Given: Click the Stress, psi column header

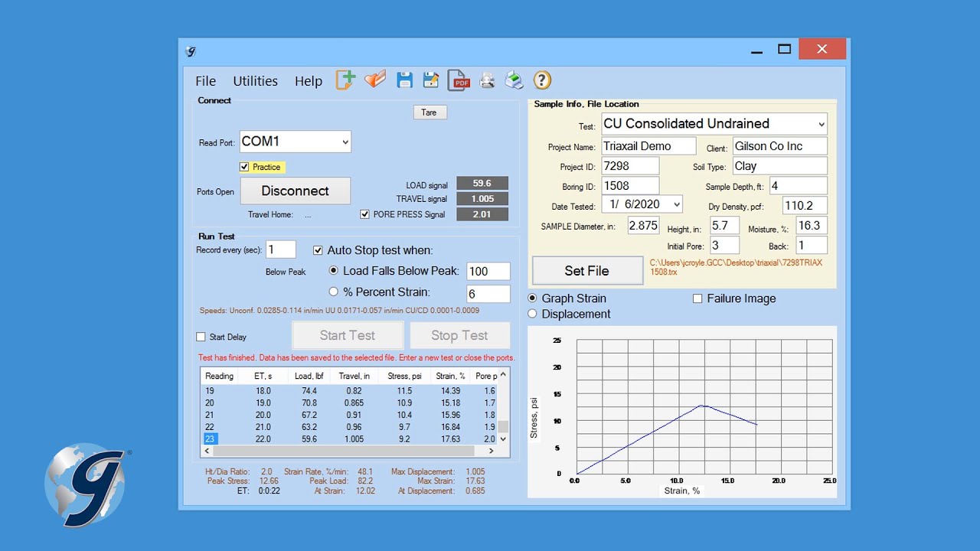Looking at the screenshot, I should coord(404,376).
